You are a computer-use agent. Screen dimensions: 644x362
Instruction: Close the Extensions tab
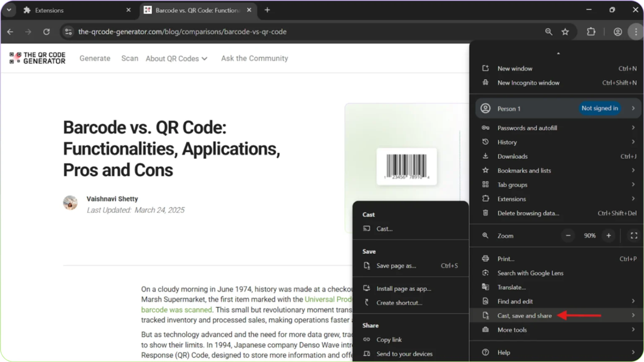(x=128, y=10)
